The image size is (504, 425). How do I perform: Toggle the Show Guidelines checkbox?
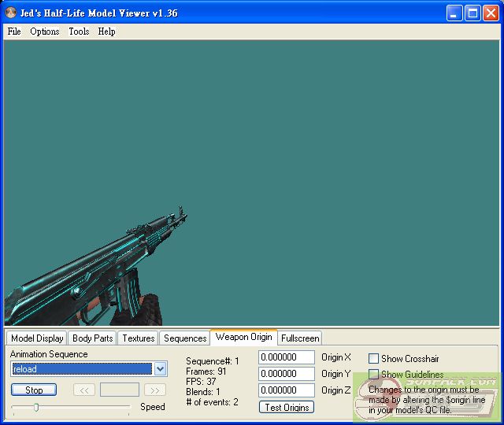[x=374, y=375]
